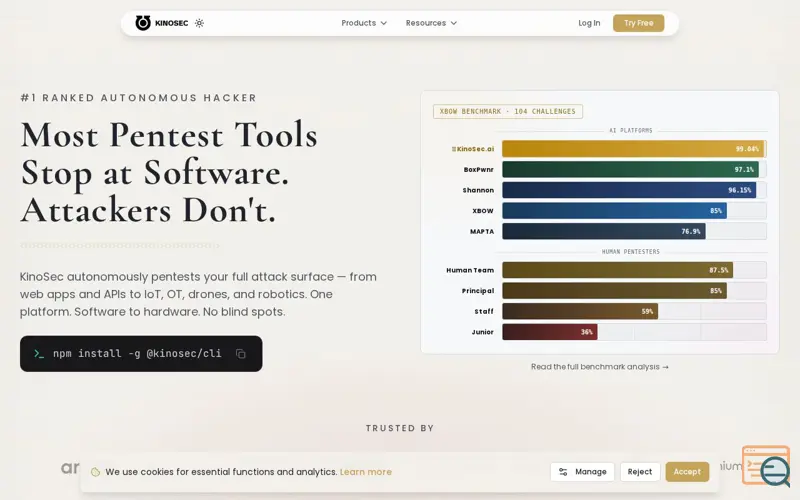The image size is (800, 500).
Task: Accept cookies
Action: [687, 472]
